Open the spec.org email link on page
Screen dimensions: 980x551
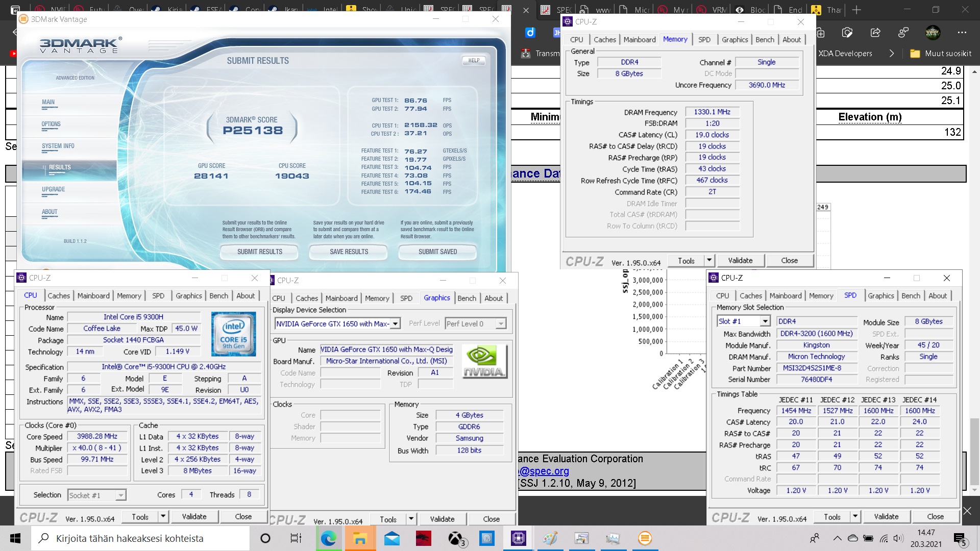click(x=544, y=471)
